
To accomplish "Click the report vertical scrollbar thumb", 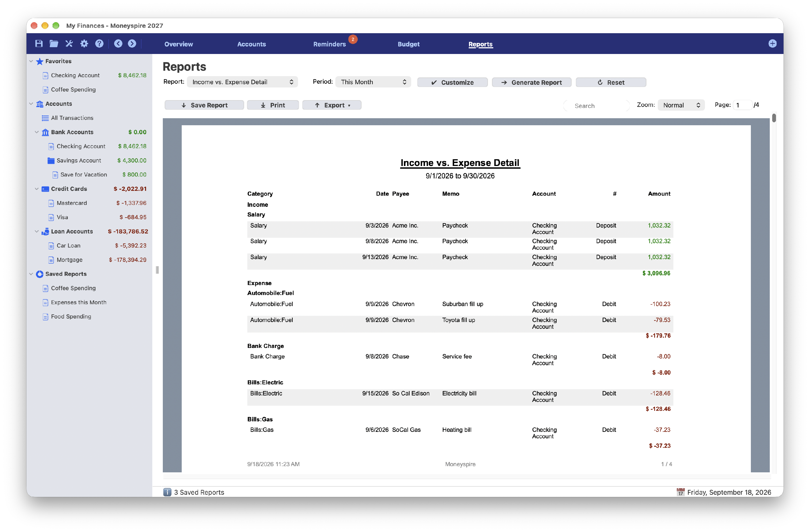I will [774, 118].
